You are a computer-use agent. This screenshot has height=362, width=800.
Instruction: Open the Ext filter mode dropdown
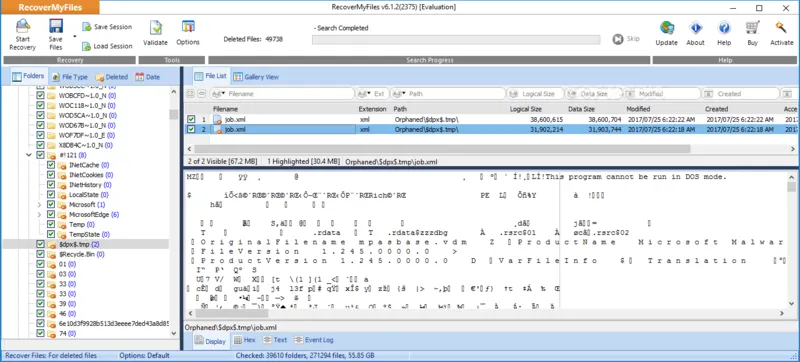[364, 94]
